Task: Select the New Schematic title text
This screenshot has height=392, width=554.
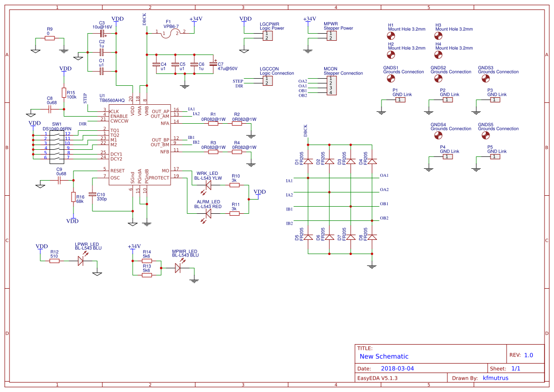Action: 384,356
